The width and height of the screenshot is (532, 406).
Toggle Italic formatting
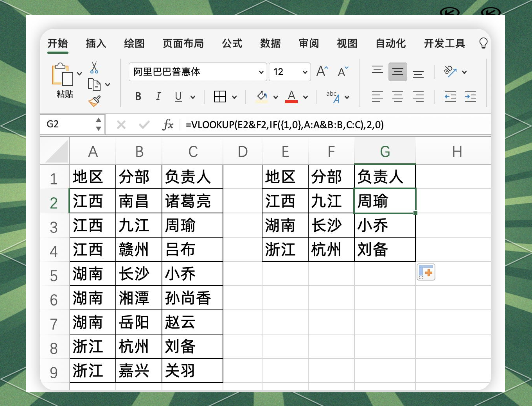(158, 97)
